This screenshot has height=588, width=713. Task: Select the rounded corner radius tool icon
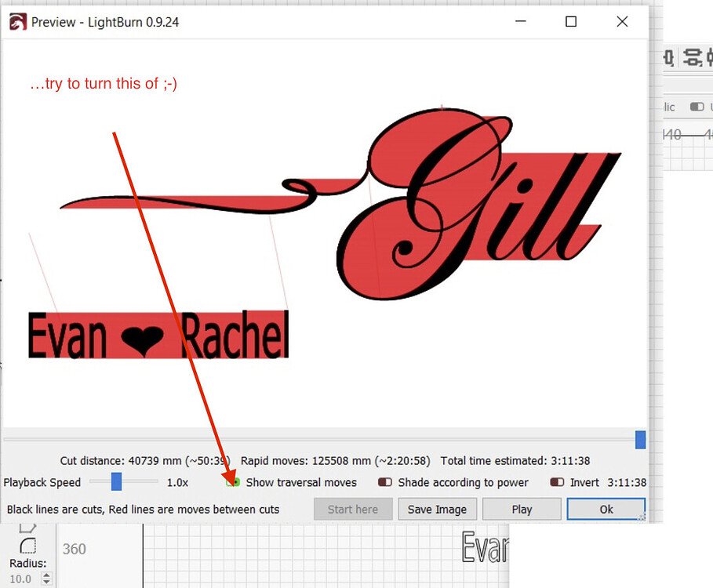tap(27, 546)
